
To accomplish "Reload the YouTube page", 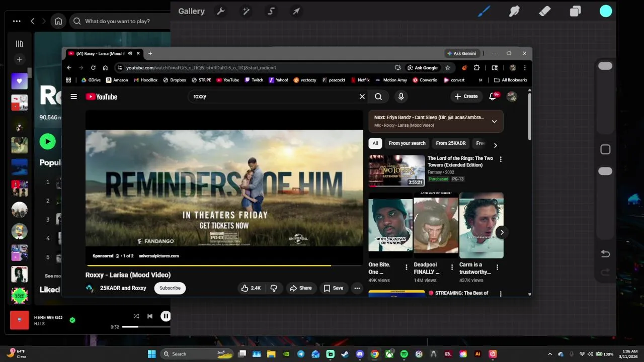I will coord(93,68).
